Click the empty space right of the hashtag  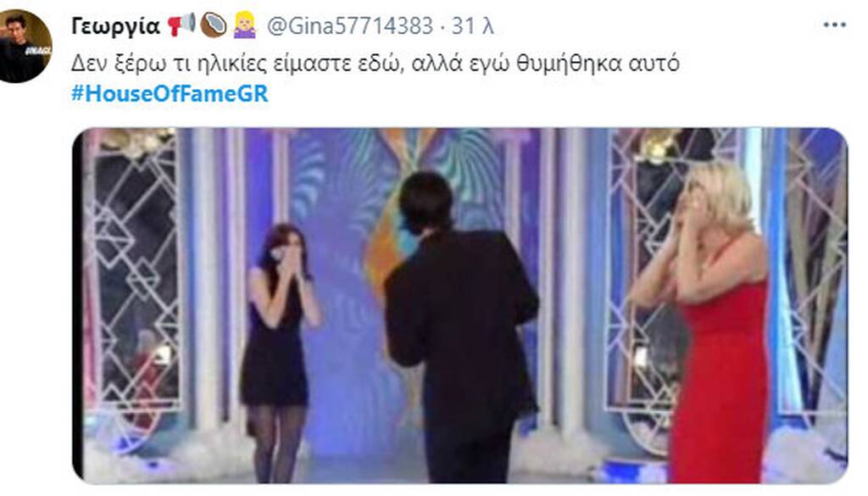554,93
